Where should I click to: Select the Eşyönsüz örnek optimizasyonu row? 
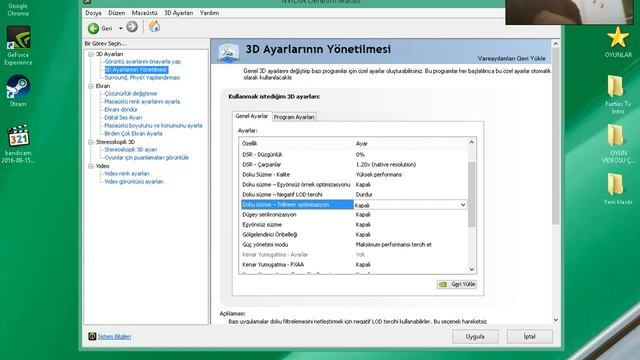point(353,185)
